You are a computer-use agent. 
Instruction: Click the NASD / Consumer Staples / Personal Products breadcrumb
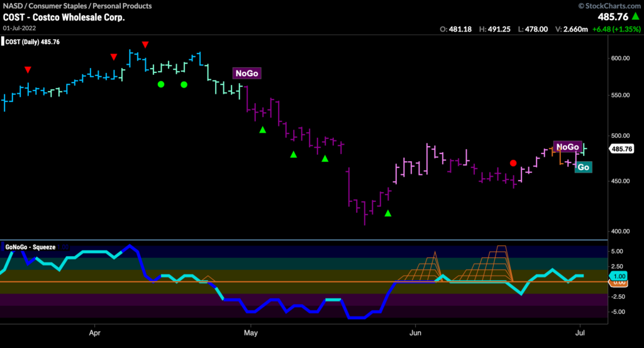(x=77, y=6)
